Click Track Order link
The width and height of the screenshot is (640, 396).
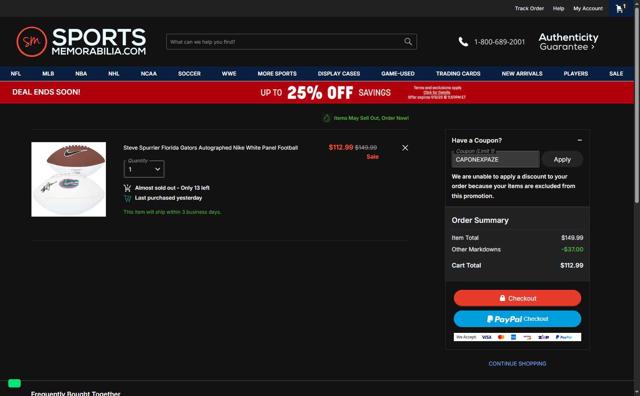coord(529,8)
